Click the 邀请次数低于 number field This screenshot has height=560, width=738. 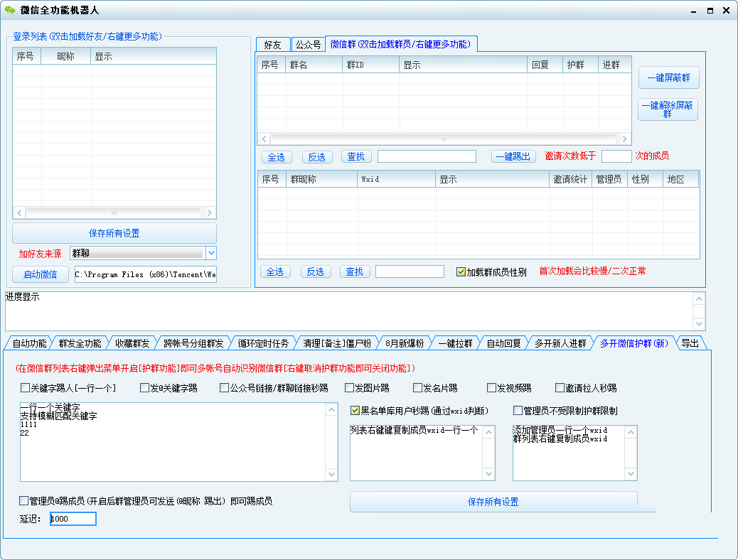pyautogui.click(x=616, y=156)
